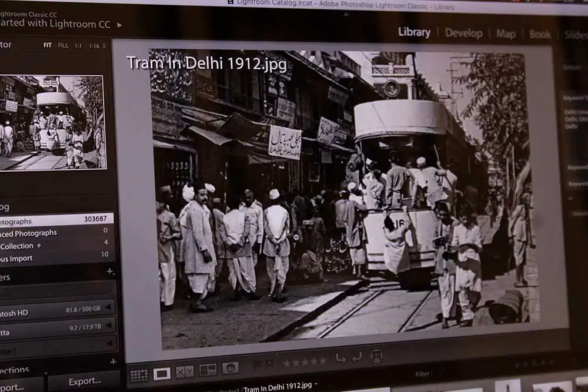
Task: Expand the Get started with Lightroom CC banner
Action: click(x=120, y=25)
